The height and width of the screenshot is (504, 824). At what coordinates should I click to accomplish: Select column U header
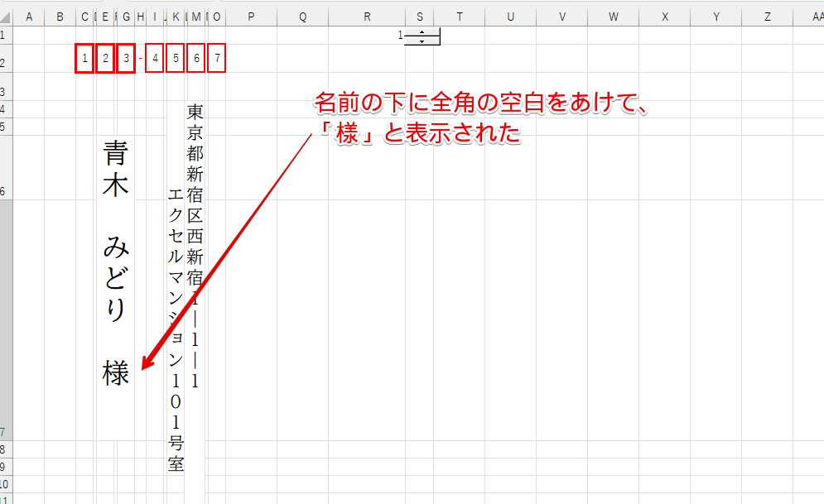[510, 16]
